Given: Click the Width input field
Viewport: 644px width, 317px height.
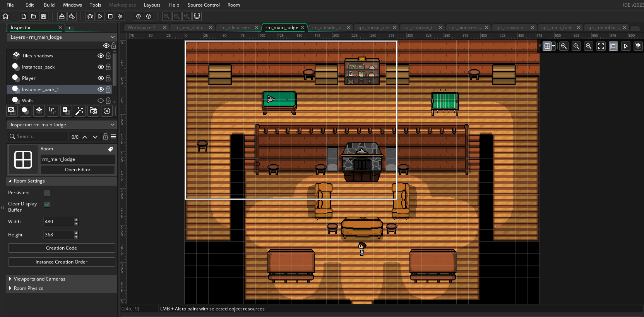Looking at the screenshot, I should (x=58, y=222).
